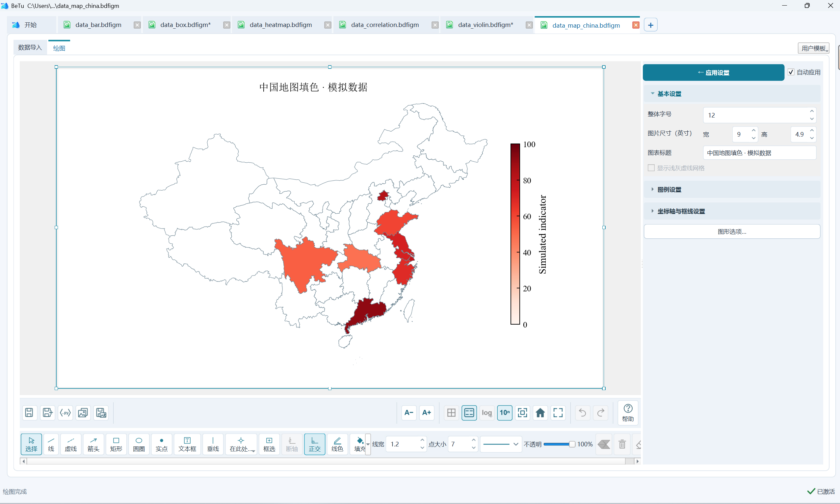This screenshot has height=504, width=840.
Task: Click the grid layout icon
Action: (x=451, y=412)
